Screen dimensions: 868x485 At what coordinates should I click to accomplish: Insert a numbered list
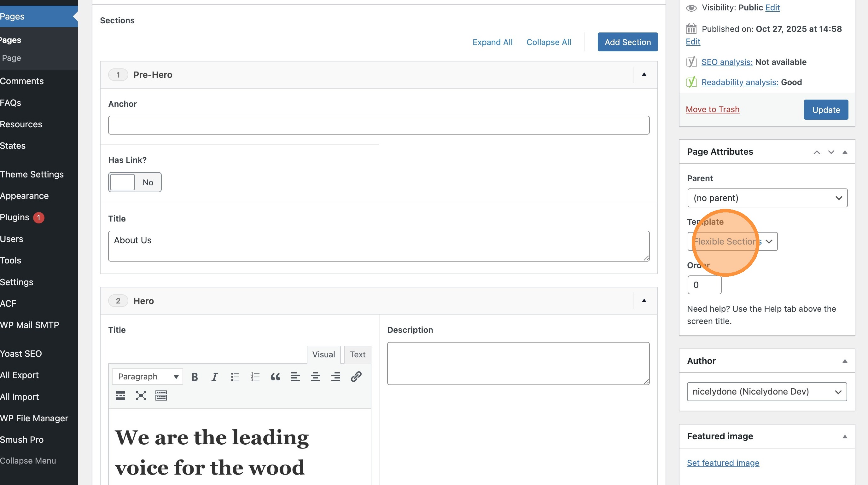[x=255, y=377]
